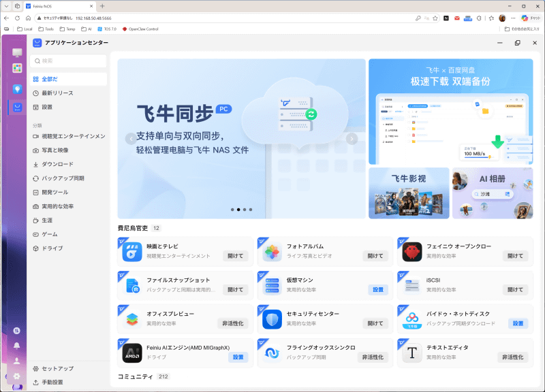This screenshot has height=392, width=545.
Task: Click 設置 button for Feiniu AIエンジン
Action: tap(238, 357)
